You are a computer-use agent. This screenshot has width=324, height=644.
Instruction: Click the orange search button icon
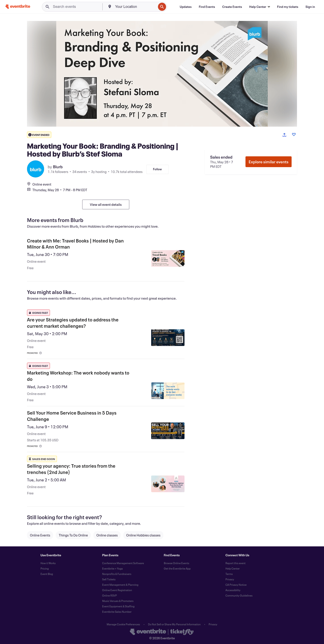click(162, 7)
